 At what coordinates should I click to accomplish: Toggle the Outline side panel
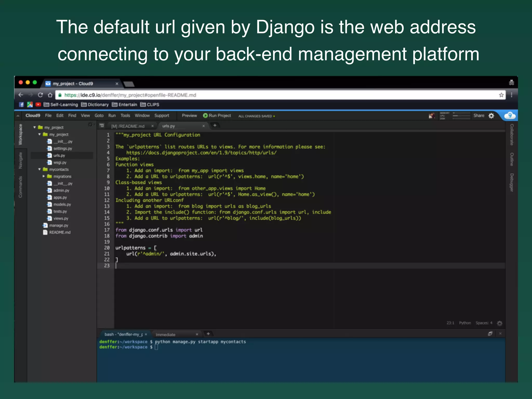pos(511,159)
